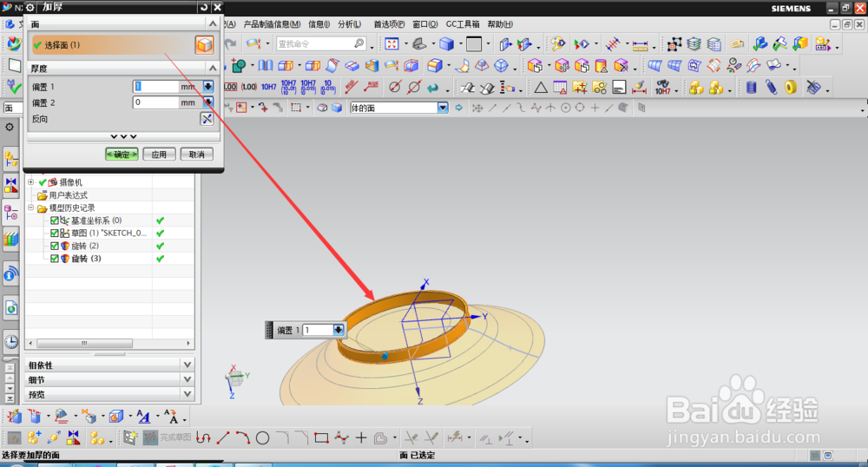The width and height of the screenshot is (868, 467).
Task: Click the command finder magnifier icon
Action: [x=358, y=43]
